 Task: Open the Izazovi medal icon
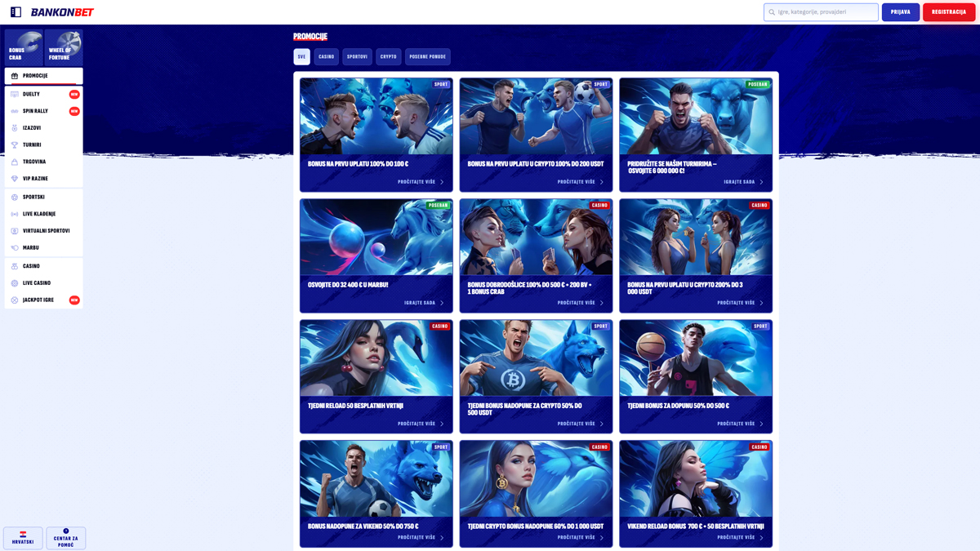[15, 128]
